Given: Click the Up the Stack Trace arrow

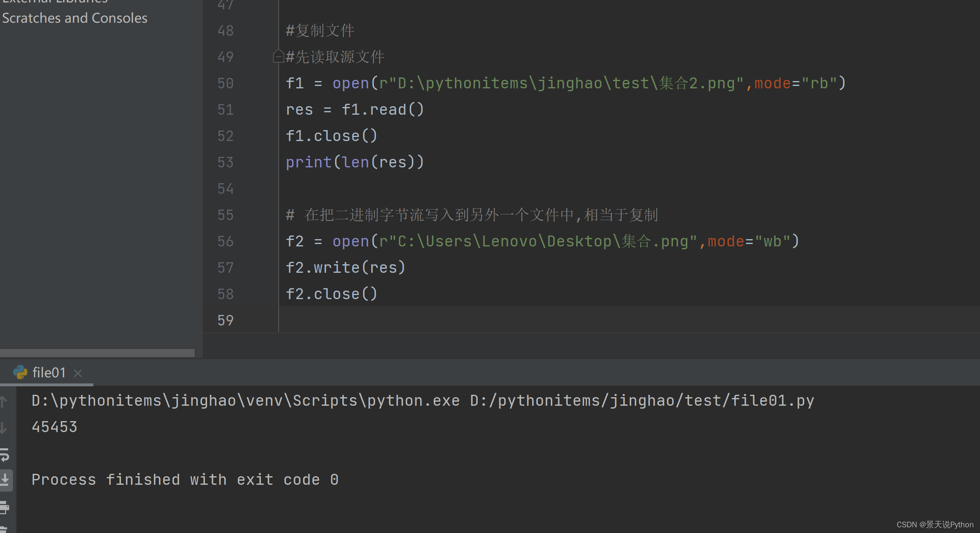Looking at the screenshot, I should pyautogui.click(x=4, y=401).
